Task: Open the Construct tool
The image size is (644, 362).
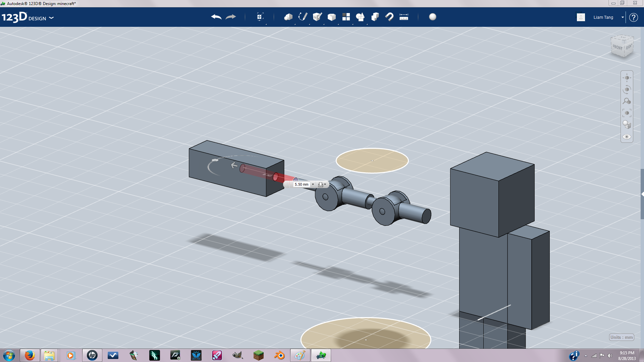Action: pos(317,17)
